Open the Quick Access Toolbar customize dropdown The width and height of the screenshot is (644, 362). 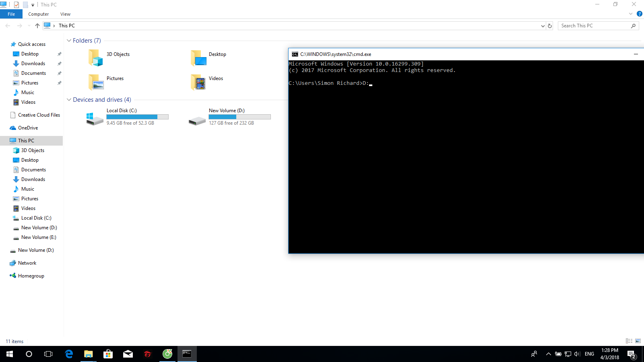33,4
